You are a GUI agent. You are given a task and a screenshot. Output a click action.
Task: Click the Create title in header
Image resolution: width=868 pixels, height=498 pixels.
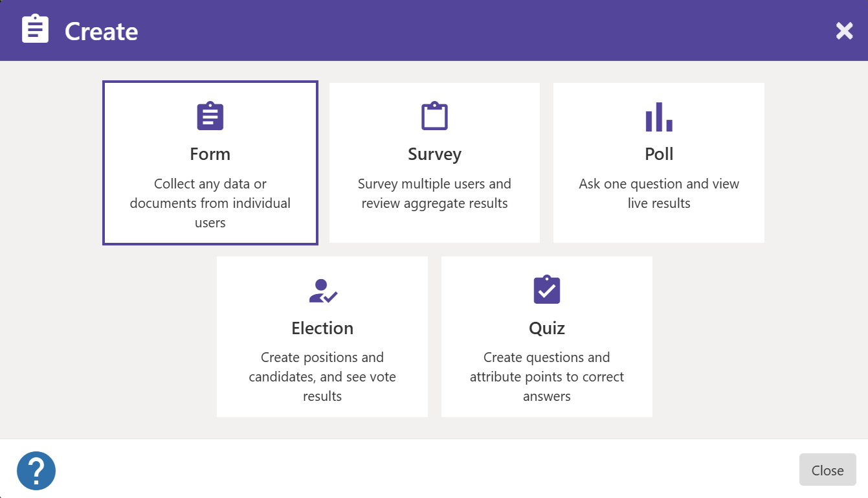pos(102,31)
